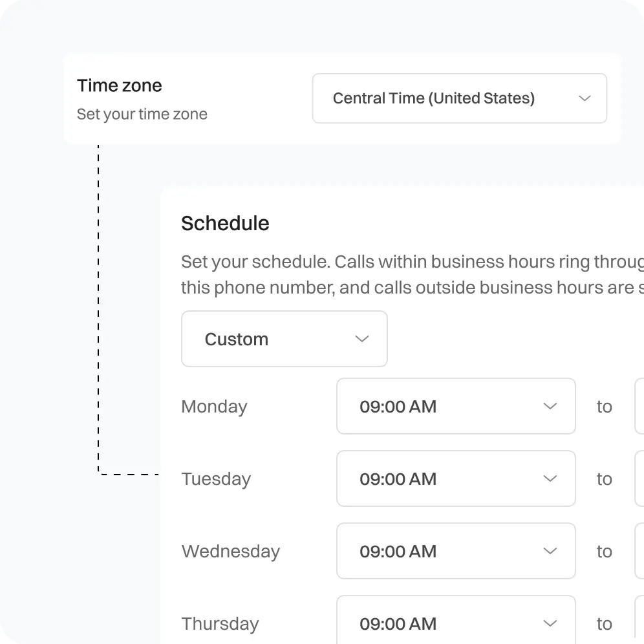This screenshot has height=644, width=644.
Task: Click the "Set your time zone" subtitle
Action: [142, 114]
